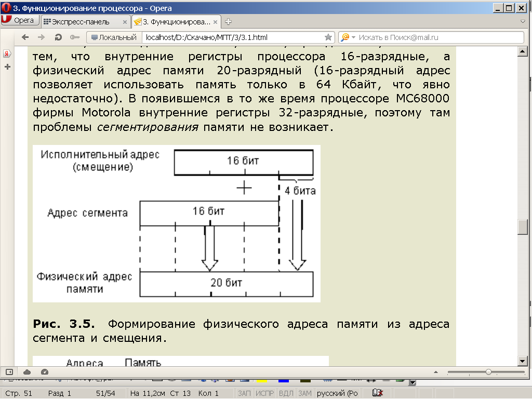Image resolution: width=532 pixels, height=399 pixels.
Task: Reload the current page
Action: (x=58, y=37)
